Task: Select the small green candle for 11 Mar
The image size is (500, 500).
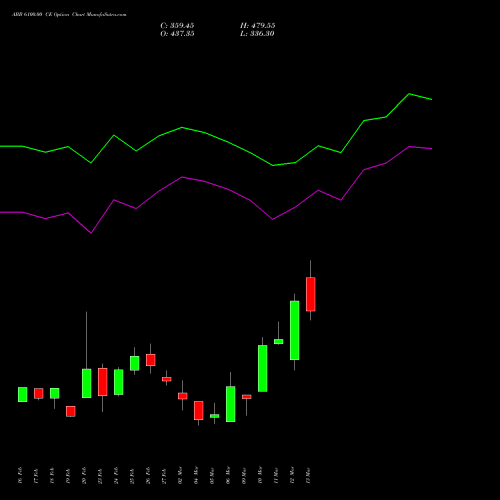Action: point(279,341)
